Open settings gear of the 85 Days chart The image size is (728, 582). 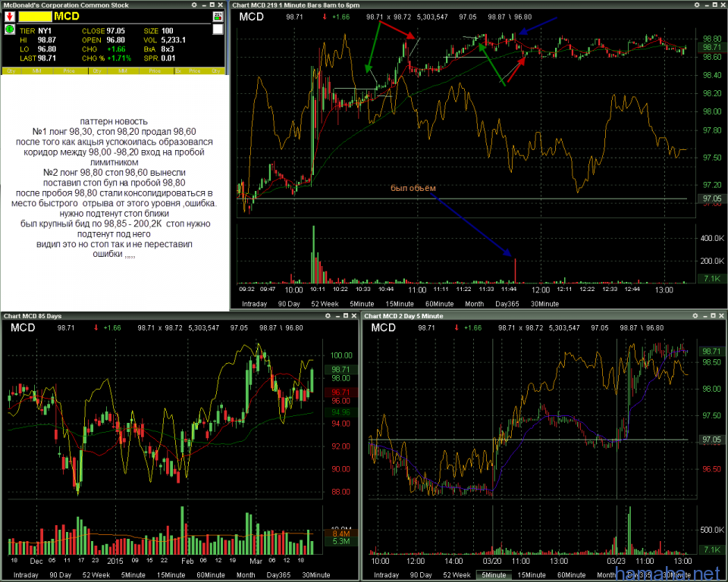coord(328,315)
